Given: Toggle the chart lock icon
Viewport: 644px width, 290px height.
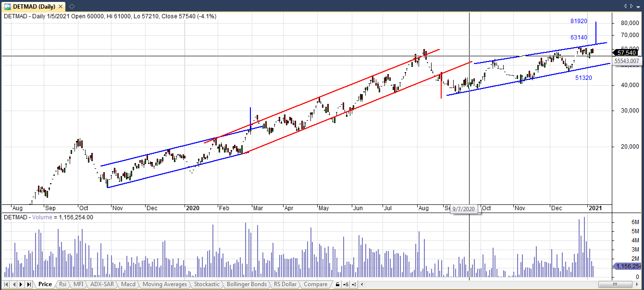Looking at the screenshot, I should (x=337, y=284).
